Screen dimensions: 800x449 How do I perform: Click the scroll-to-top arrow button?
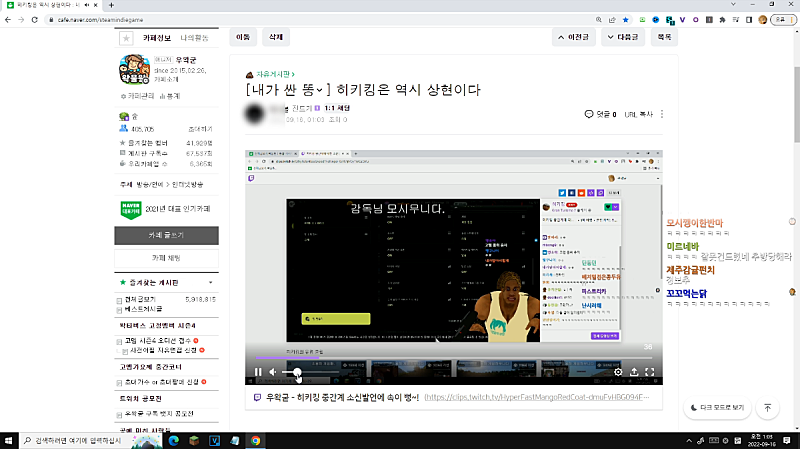point(766,408)
